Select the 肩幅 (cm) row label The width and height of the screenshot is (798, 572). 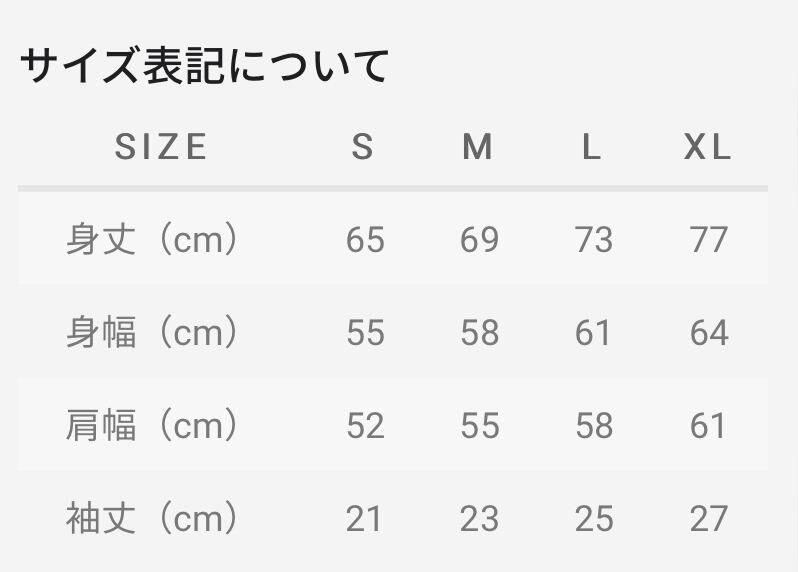point(153,426)
